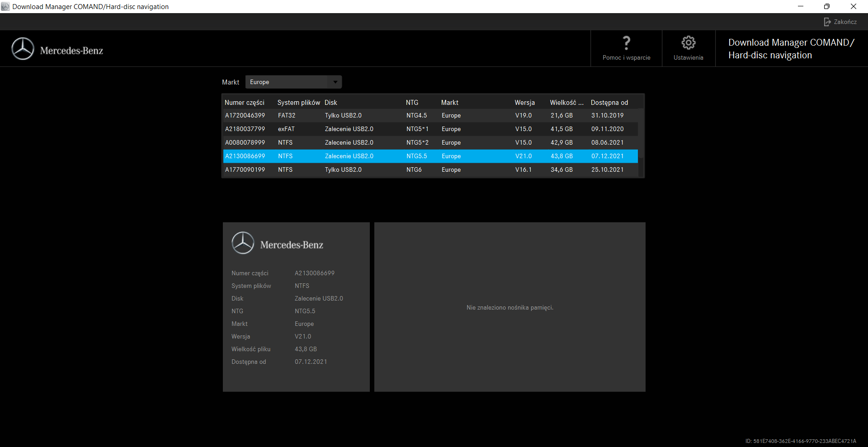Sort by System plików column header
The height and width of the screenshot is (447, 868).
298,103
